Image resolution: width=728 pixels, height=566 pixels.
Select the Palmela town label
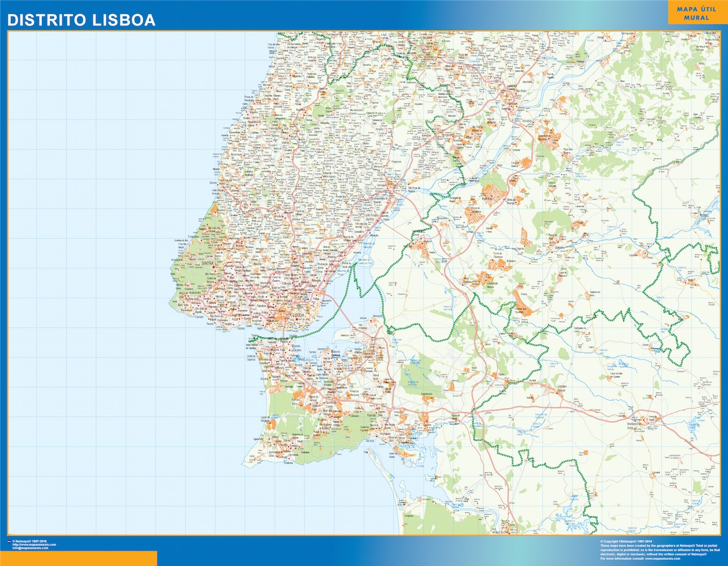[x=370, y=415]
